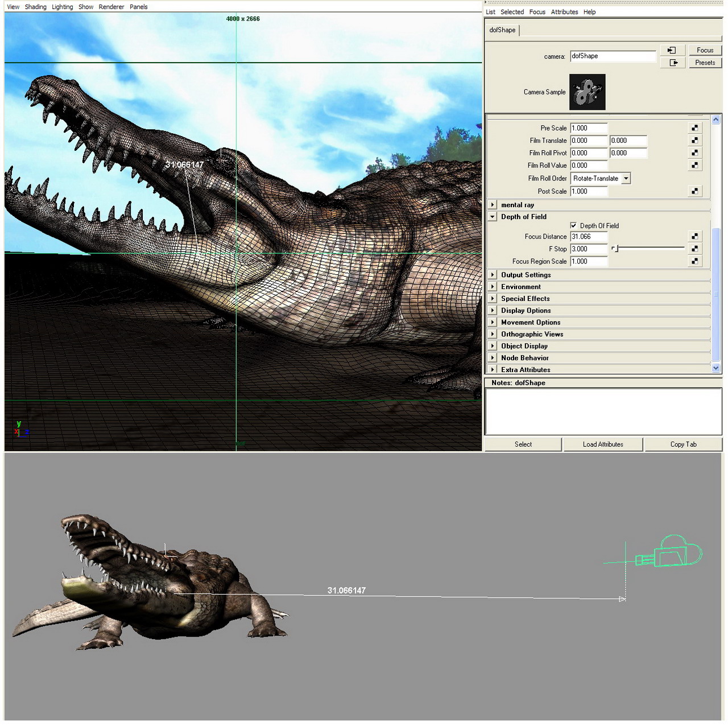Open the Film Roll Order dropdown
The height and width of the screenshot is (725, 728).
626,179
